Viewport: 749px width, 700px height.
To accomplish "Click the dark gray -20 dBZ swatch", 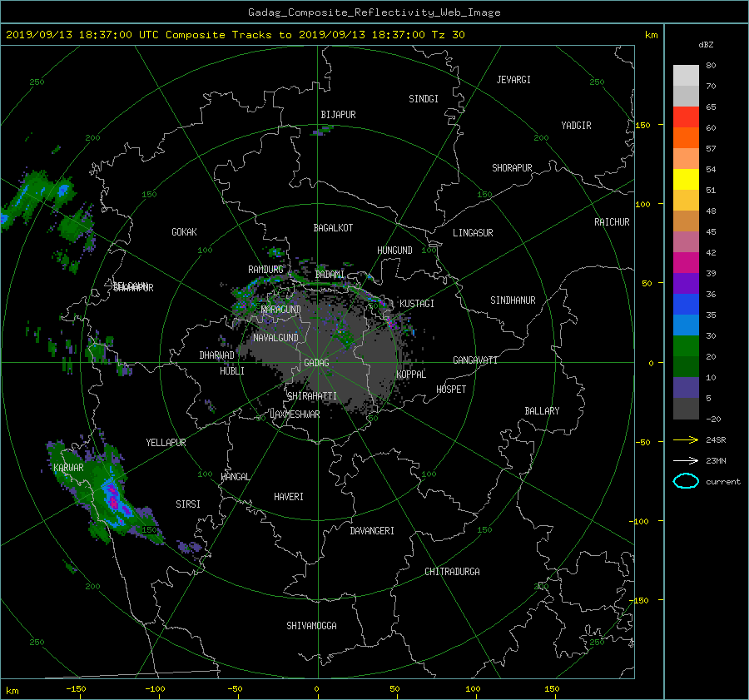I will pyautogui.click(x=686, y=409).
